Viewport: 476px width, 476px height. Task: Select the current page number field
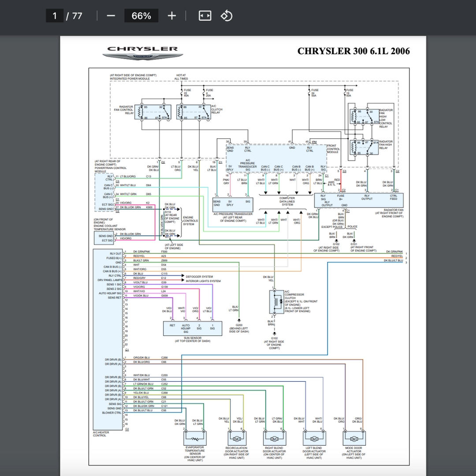(x=55, y=16)
